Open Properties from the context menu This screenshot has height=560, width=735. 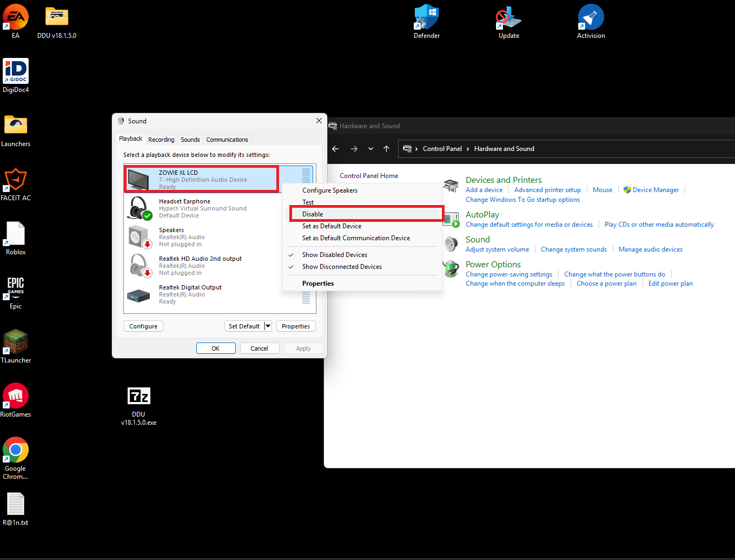click(x=362, y=284)
